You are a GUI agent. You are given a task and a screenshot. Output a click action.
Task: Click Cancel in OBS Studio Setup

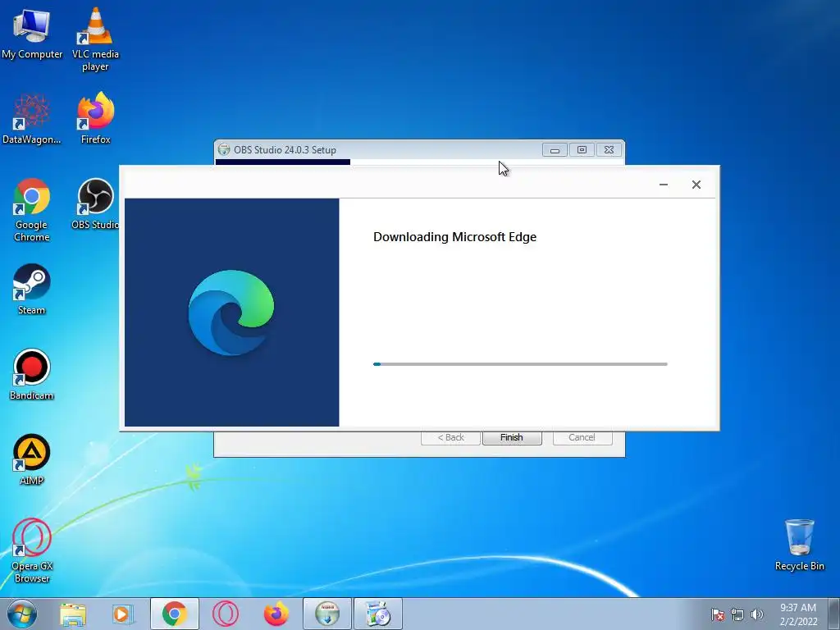point(582,438)
